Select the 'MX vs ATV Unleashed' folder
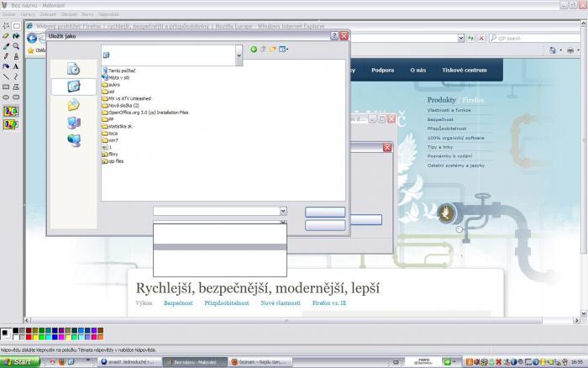Screen dimensions: 588x368 click(126, 98)
